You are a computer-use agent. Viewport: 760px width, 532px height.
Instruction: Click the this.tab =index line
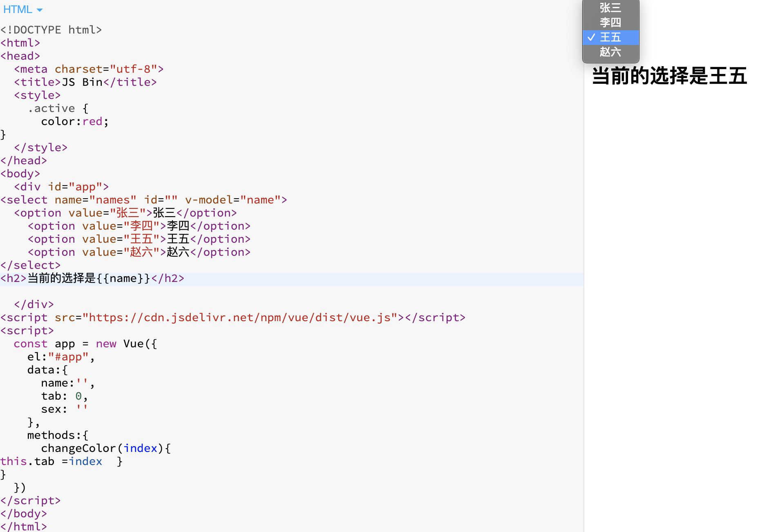61,461
